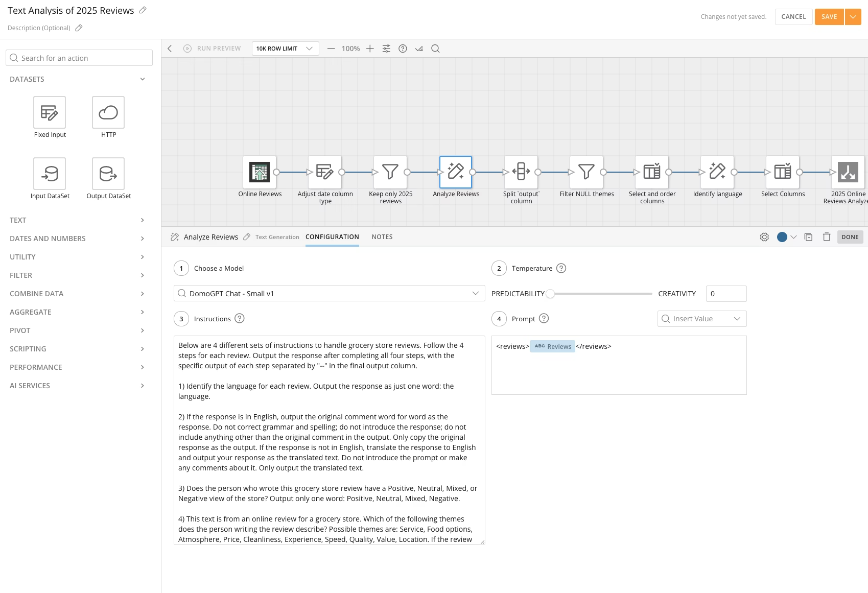Expand the PIVOT section
This screenshot has height=593, width=868.
point(143,330)
